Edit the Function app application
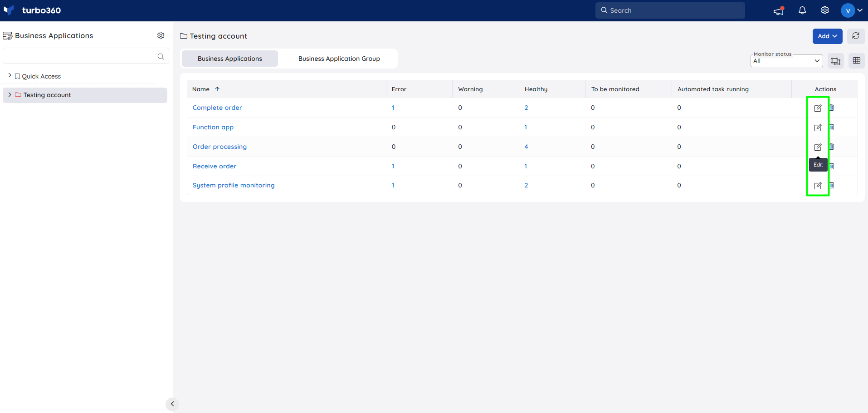 click(x=818, y=128)
